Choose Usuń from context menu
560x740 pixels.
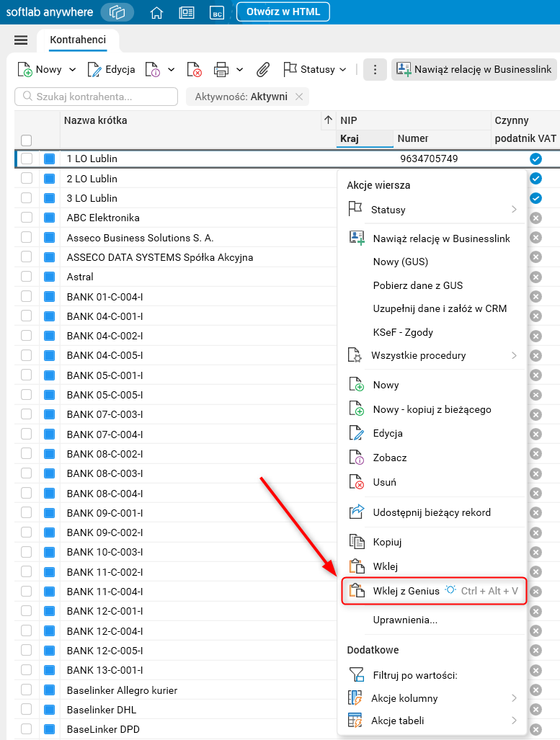click(432, 482)
